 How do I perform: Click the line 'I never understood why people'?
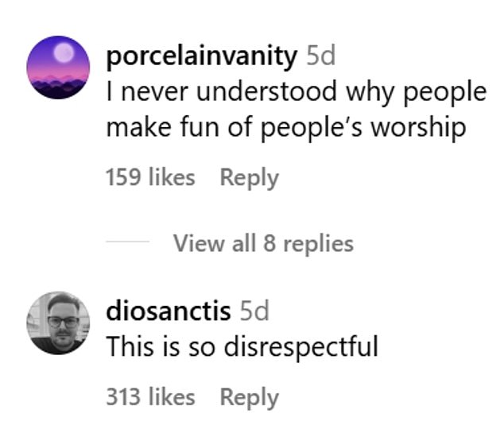(x=296, y=93)
